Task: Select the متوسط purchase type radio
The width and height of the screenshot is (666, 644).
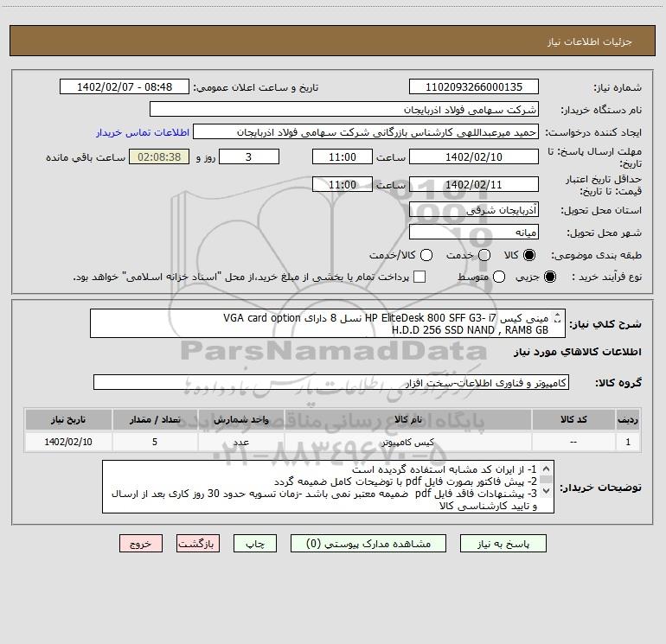Action: [499, 277]
